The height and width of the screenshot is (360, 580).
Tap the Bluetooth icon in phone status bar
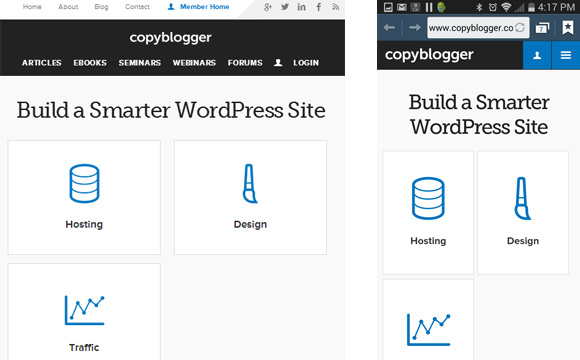(x=479, y=7)
